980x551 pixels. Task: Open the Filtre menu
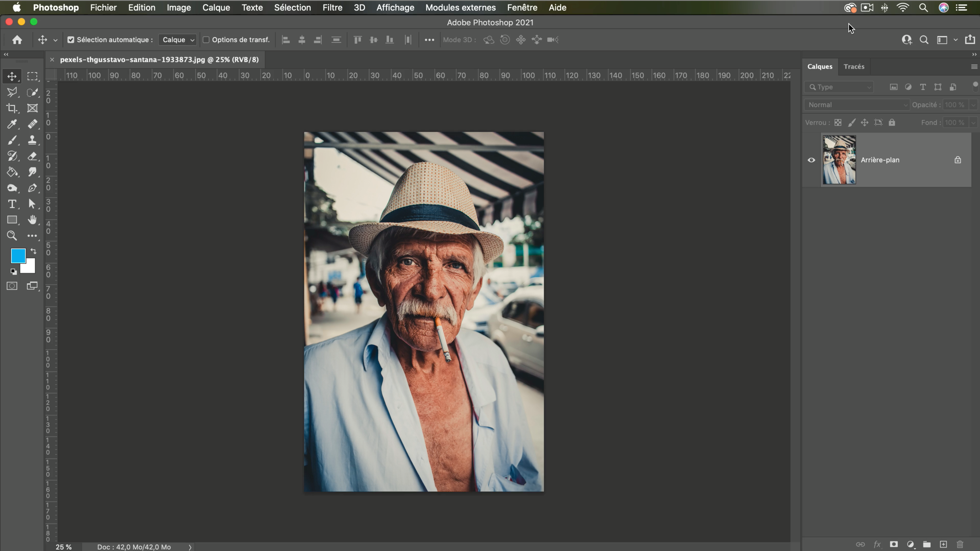click(x=332, y=7)
